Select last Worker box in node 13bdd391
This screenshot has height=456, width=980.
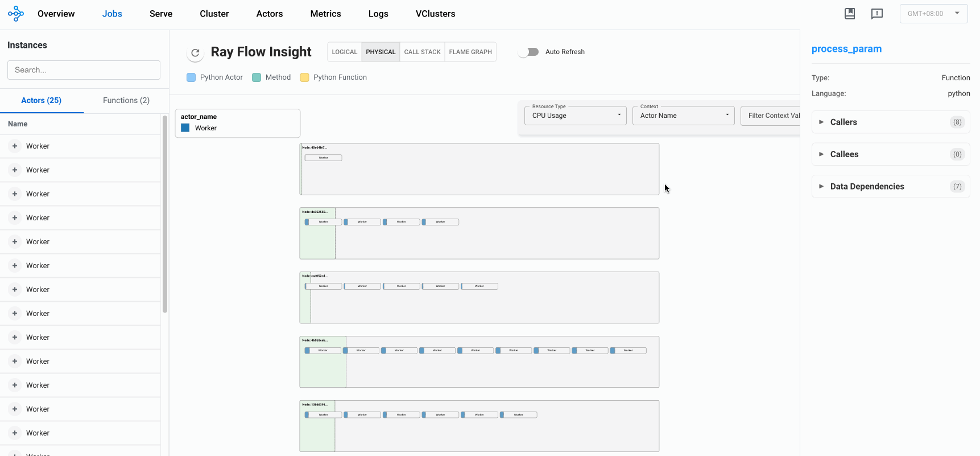point(518,415)
